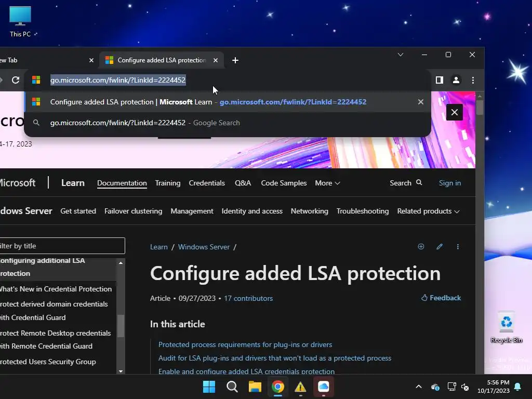Open the Documentation menu item
The height and width of the screenshot is (399, 532).
tap(122, 183)
